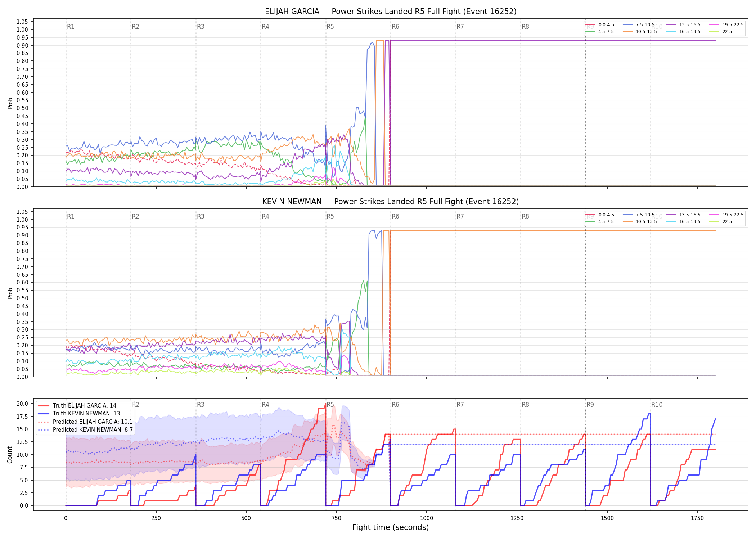Click the ELIJAH GARCIA chart title
This screenshot has height=540, width=756.
tap(391, 12)
